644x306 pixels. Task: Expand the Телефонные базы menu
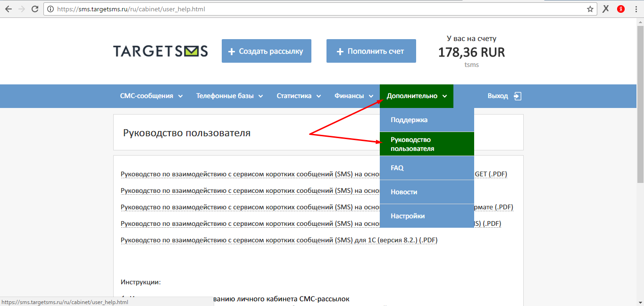(x=230, y=96)
